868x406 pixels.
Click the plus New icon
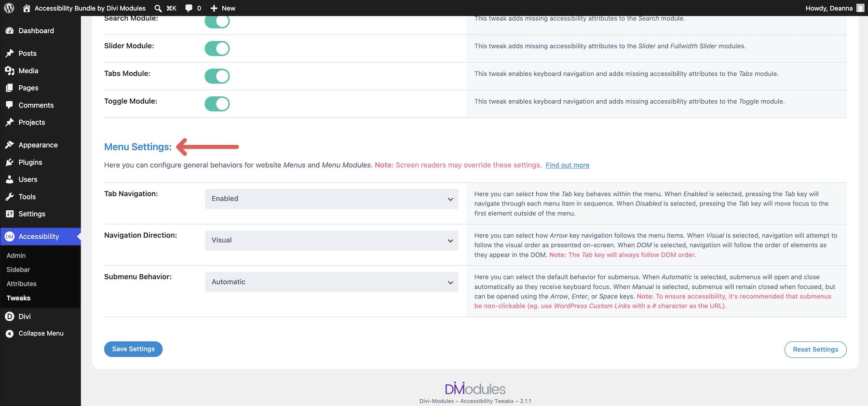click(214, 8)
